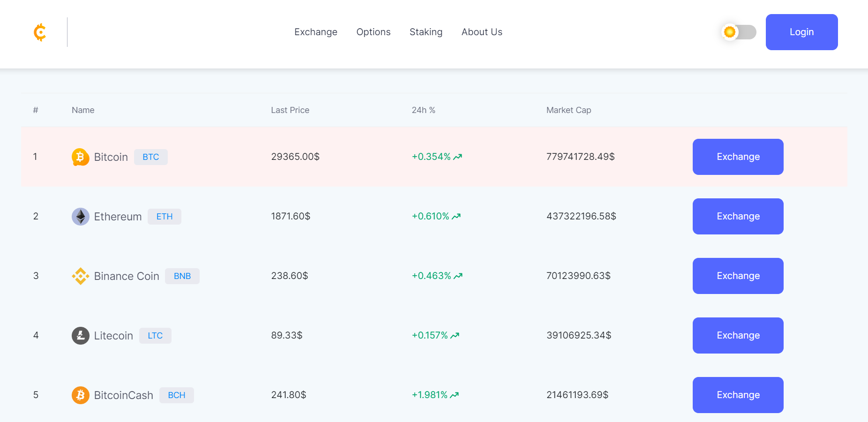Click the 24h % column header
This screenshot has width=868, height=422.
tap(424, 110)
